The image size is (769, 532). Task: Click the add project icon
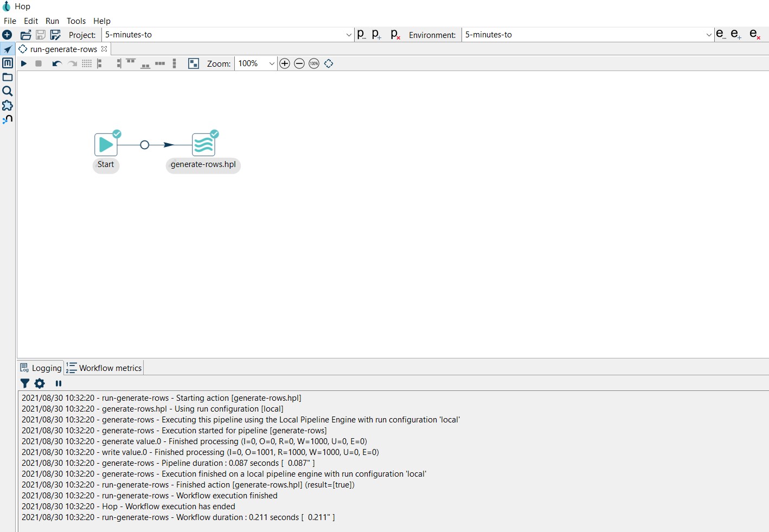click(377, 35)
